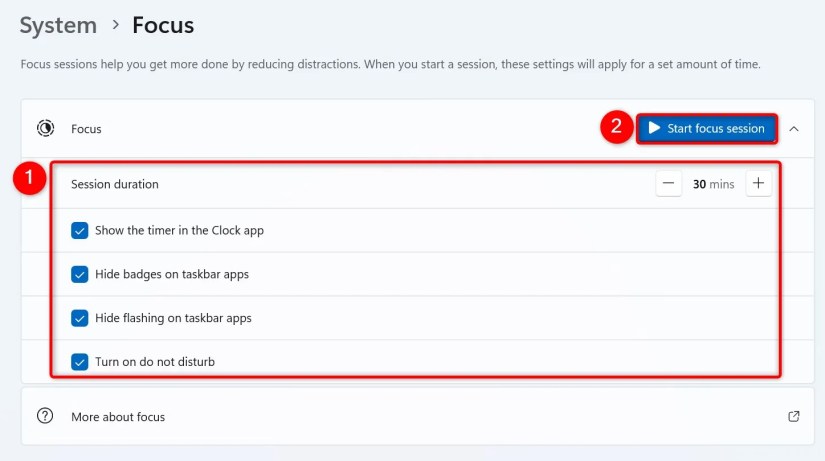Uncheck Show the timer in the Clock app
Viewport: 825px width, 461px height.
pyautogui.click(x=80, y=230)
